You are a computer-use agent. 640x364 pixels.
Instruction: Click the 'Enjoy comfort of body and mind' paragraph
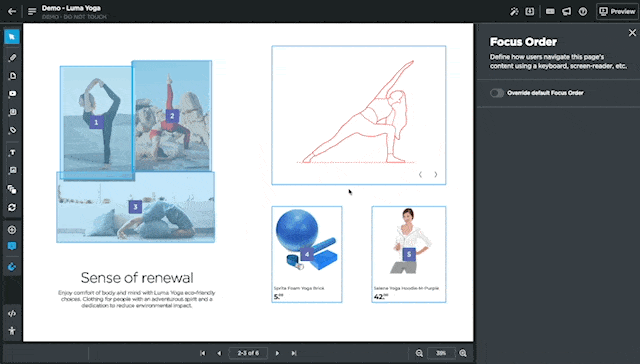coord(136,299)
